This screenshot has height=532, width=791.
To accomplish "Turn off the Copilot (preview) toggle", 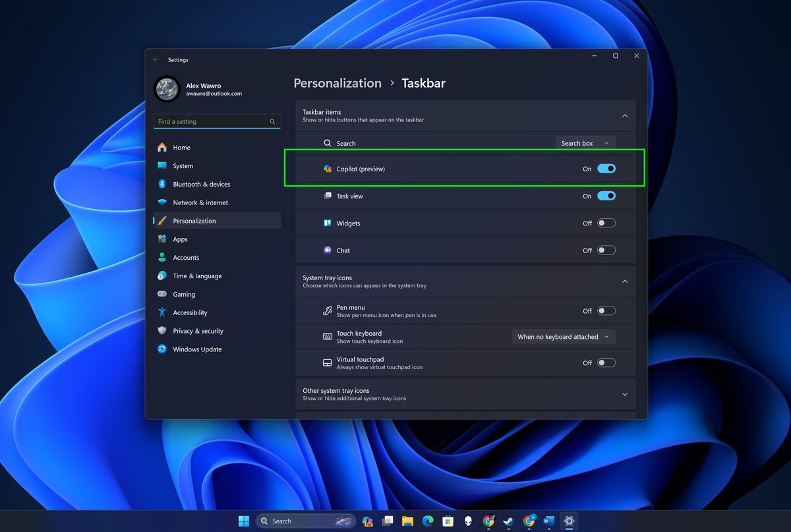I will [x=605, y=169].
